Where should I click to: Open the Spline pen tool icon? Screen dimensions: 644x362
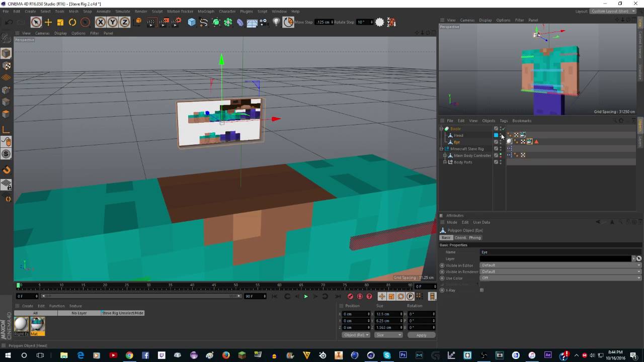(204, 22)
